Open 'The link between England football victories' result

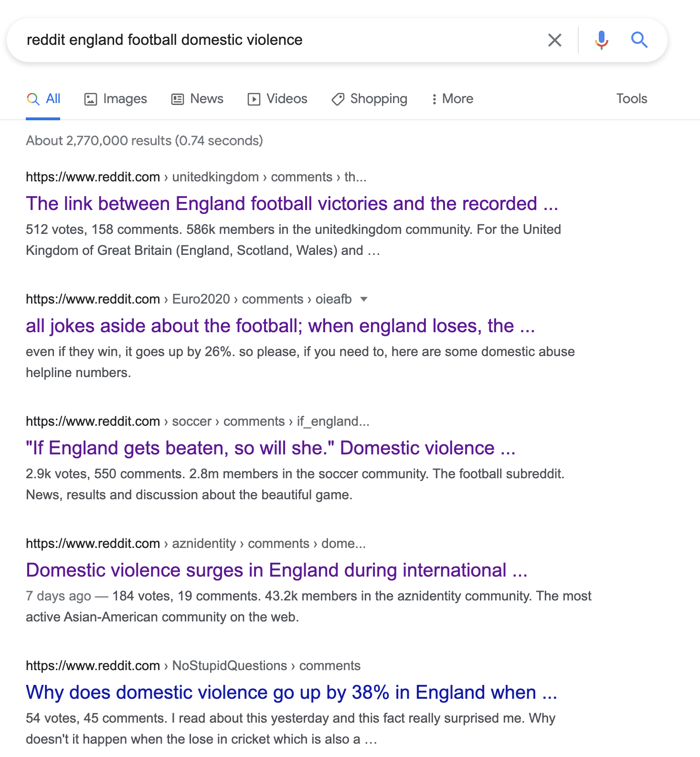pyautogui.click(x=292, y=204)
